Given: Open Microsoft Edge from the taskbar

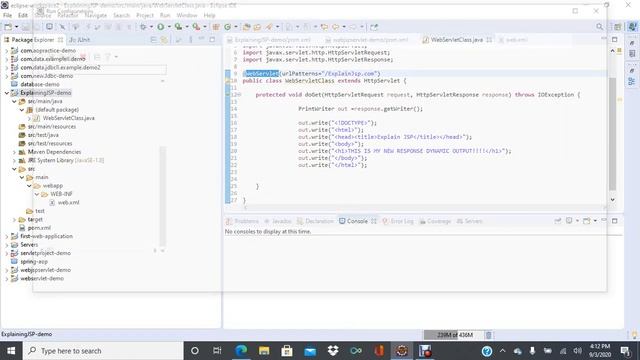Looking at the screenshot, I should [241, 351].
